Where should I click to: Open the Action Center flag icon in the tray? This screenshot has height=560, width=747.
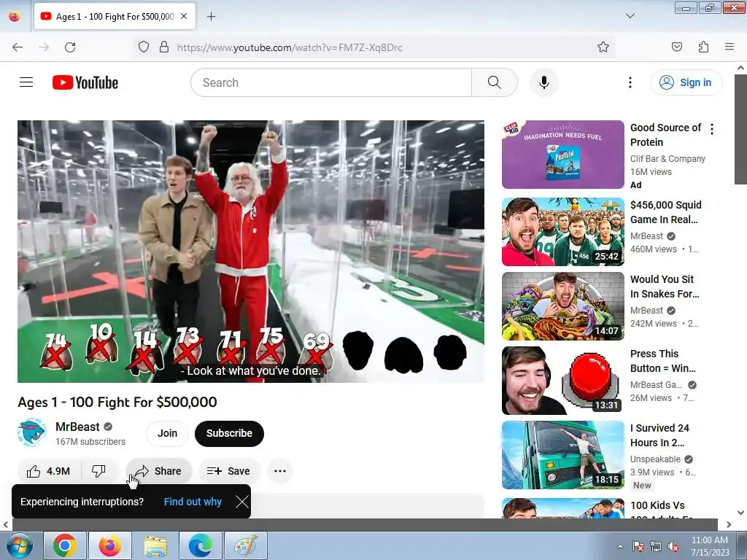(x=638, y=546)
